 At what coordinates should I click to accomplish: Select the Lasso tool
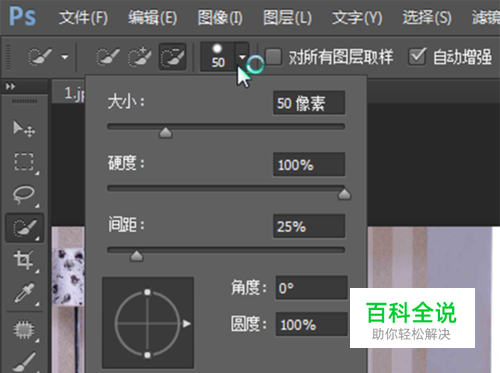(24, 195)
